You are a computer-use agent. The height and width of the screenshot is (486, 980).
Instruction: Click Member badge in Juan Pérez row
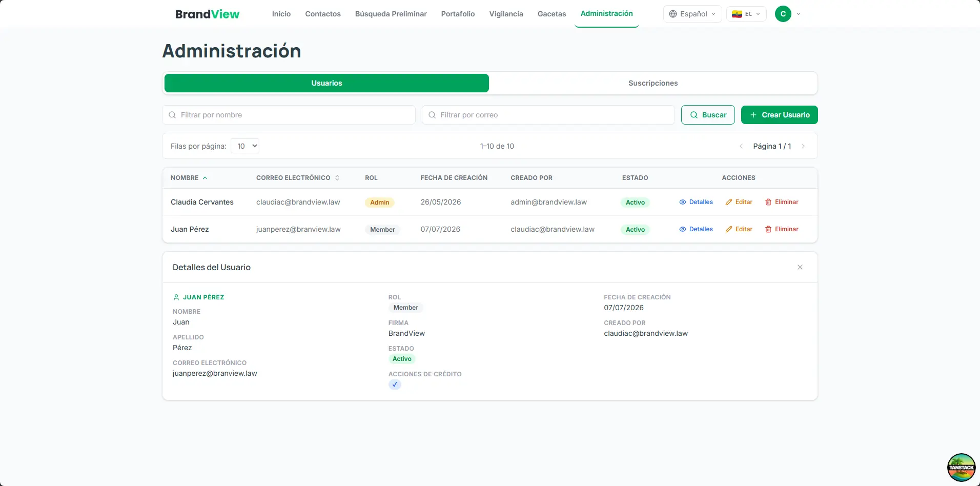[x=382, y=230]
